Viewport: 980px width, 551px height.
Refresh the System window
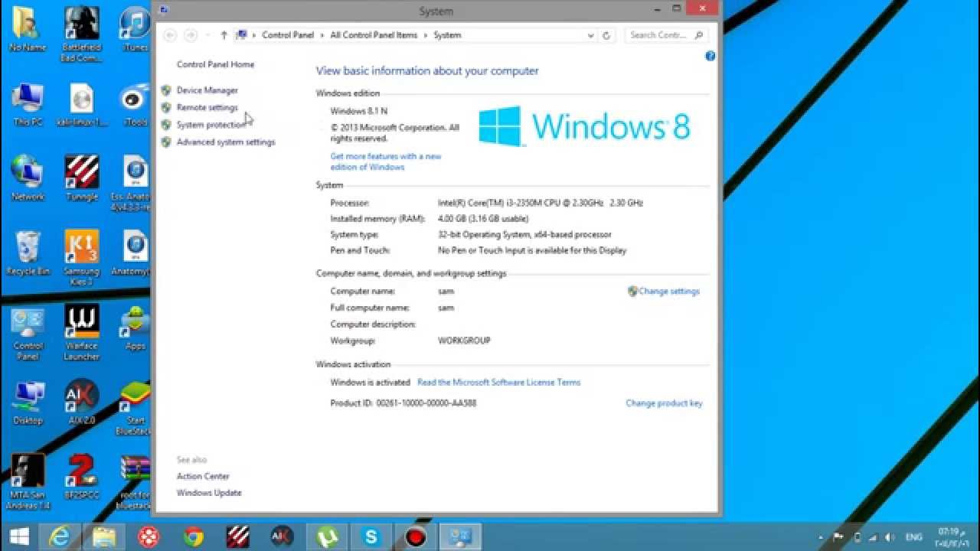tap(606, 35)
